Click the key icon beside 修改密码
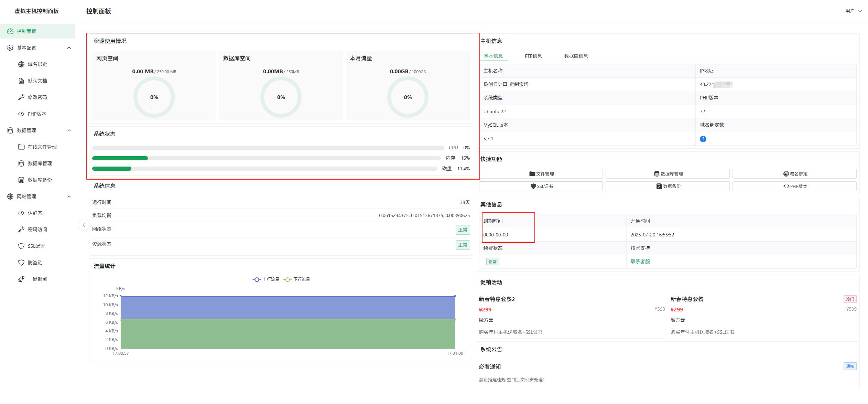 [21, 97]
